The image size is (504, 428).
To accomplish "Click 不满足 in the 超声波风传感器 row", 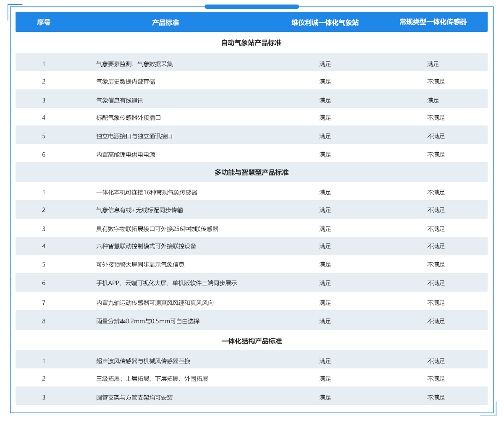I will coord(436,361).
